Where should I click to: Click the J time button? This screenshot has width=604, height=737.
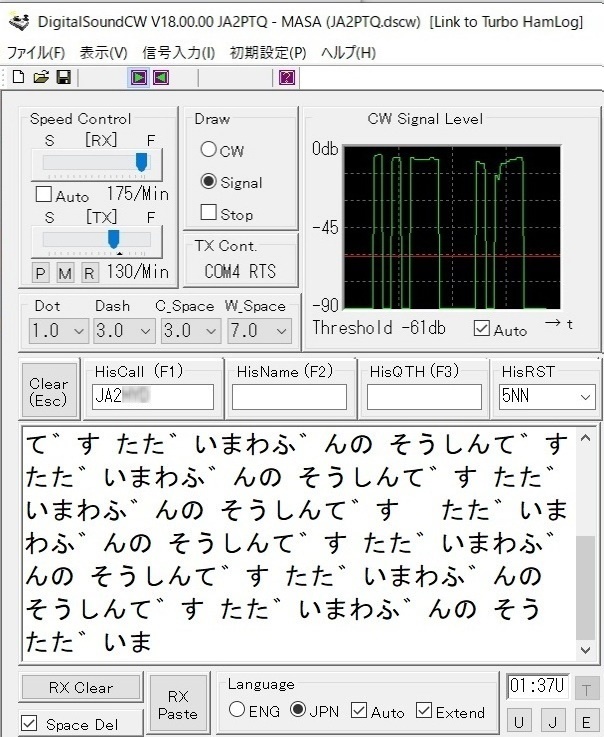(x=553, y=721)
